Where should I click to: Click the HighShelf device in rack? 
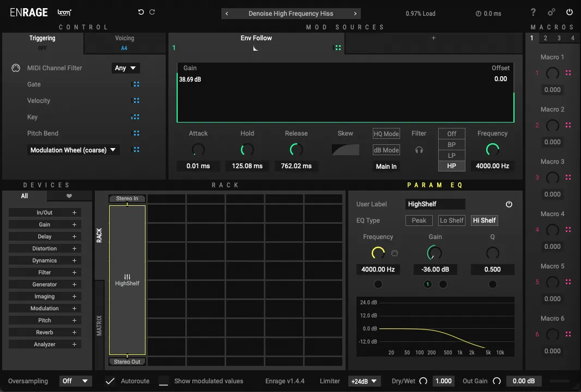(x=127, y=280)
